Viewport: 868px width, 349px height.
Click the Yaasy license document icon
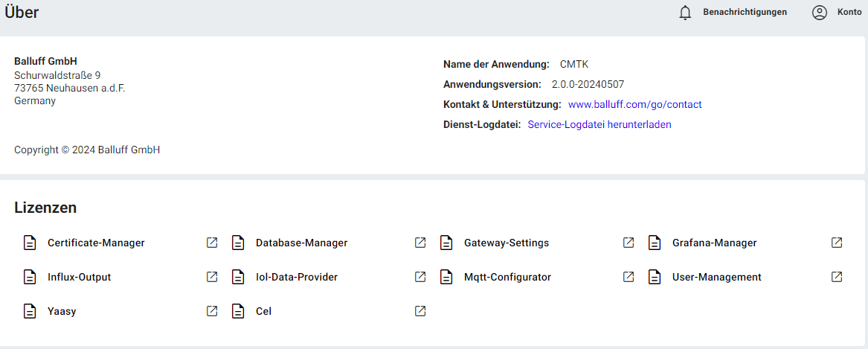[x=30, y=311]
